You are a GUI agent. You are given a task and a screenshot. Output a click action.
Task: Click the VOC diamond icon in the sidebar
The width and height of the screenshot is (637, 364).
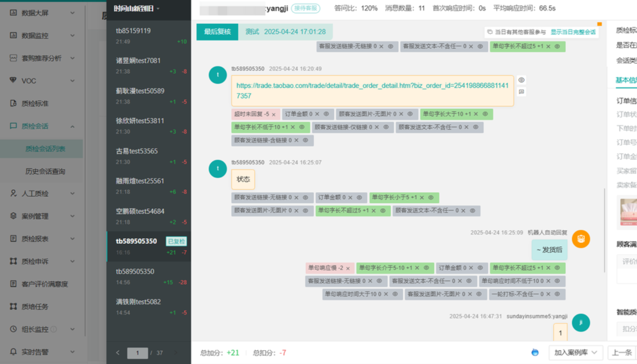pos(13,81)
